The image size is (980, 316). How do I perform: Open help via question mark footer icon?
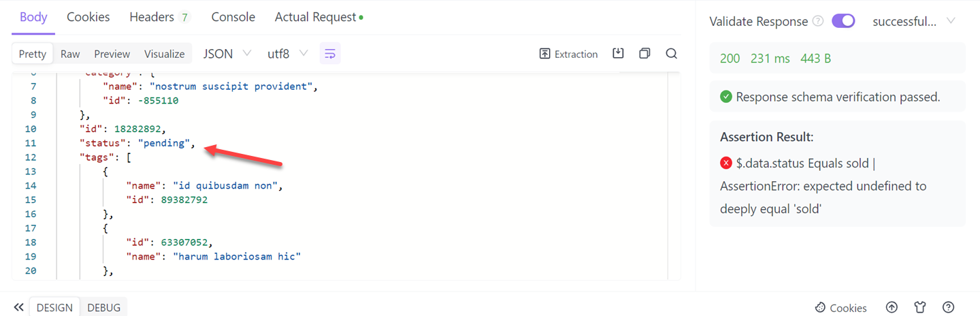pos(949,307)
